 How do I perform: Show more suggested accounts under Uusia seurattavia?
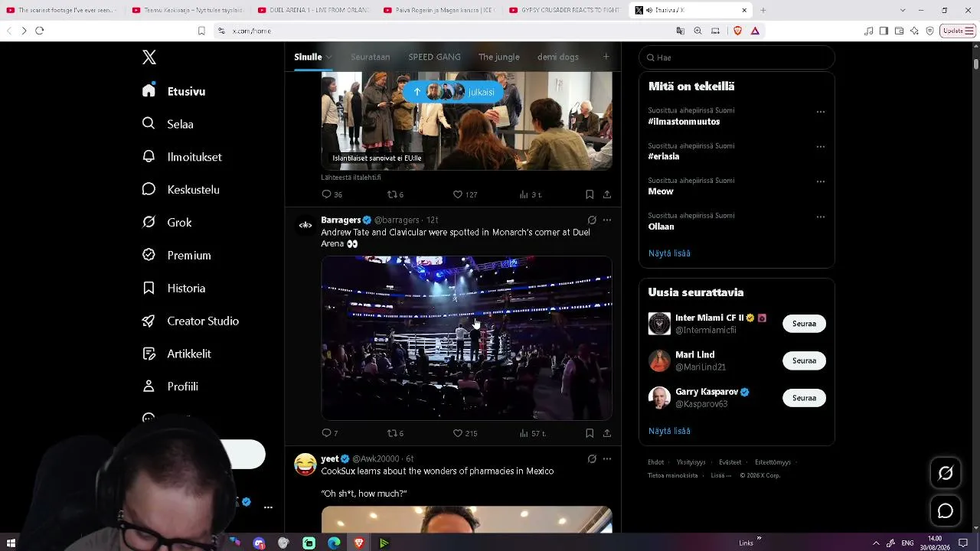669,431
